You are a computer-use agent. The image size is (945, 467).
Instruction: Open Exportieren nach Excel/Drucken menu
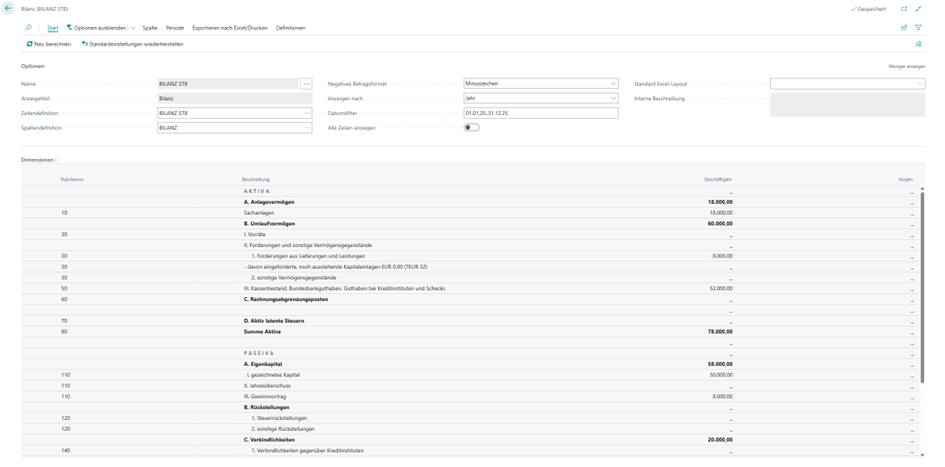(x=230, y=28)
